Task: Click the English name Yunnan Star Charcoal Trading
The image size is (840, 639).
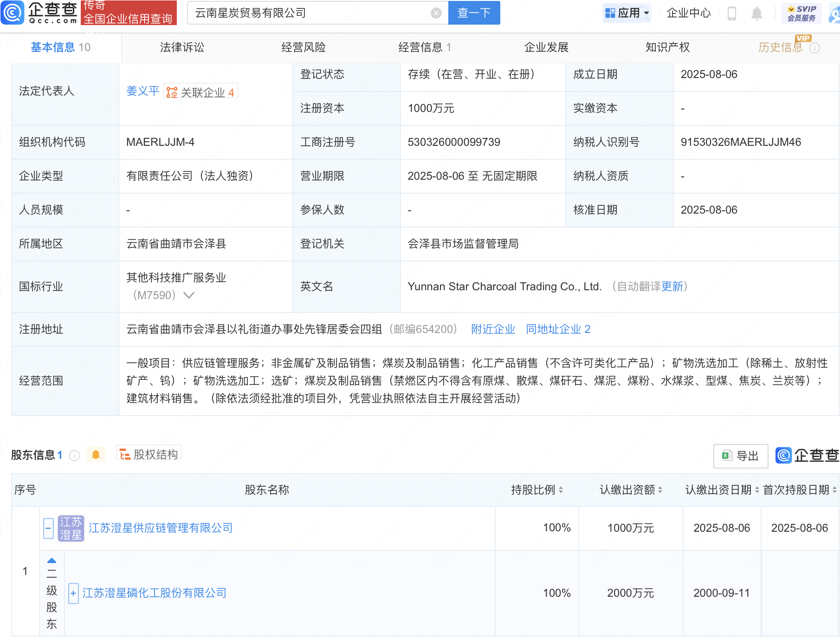Action: point(504,287)
